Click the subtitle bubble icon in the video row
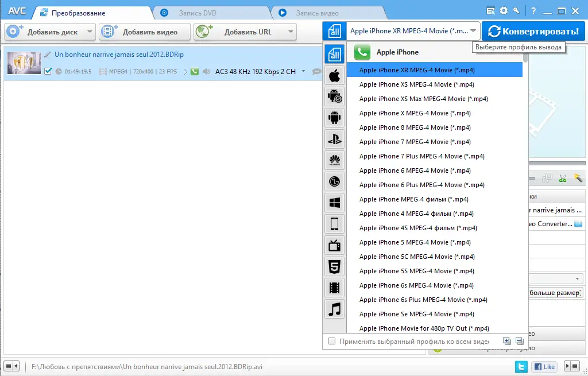This screenshot has width=588, height=376. tap(316, 71)
